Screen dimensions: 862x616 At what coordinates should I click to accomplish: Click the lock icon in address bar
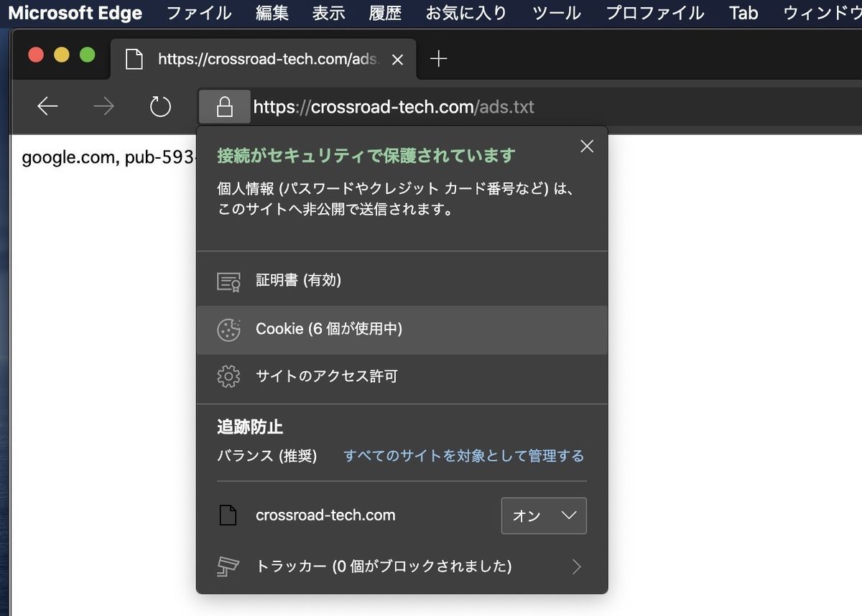click(x=225, y=108)
